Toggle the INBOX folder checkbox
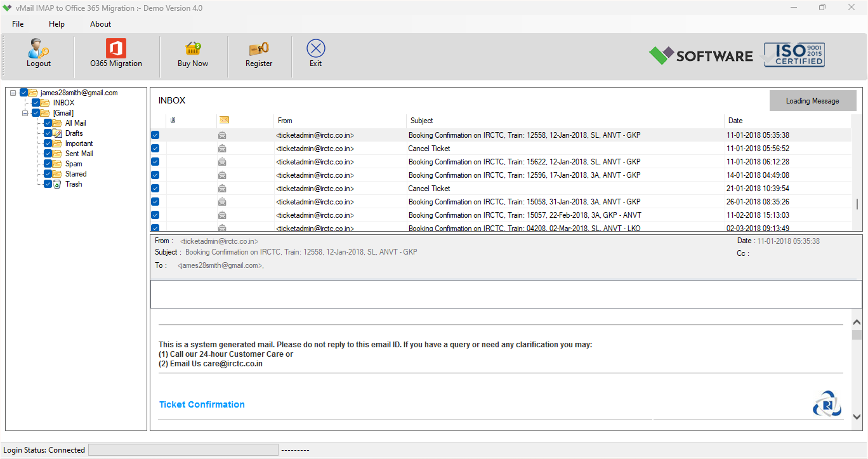 (x=36, y=103)
